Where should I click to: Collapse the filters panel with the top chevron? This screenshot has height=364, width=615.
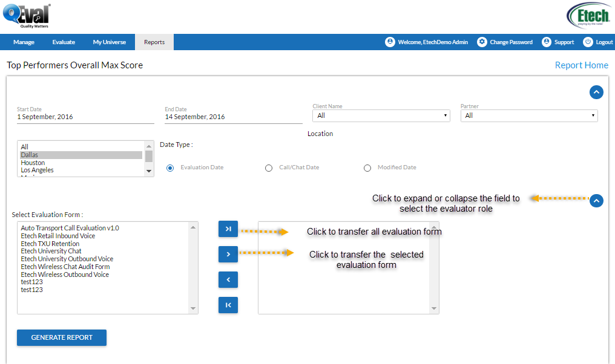pos(596,92)
